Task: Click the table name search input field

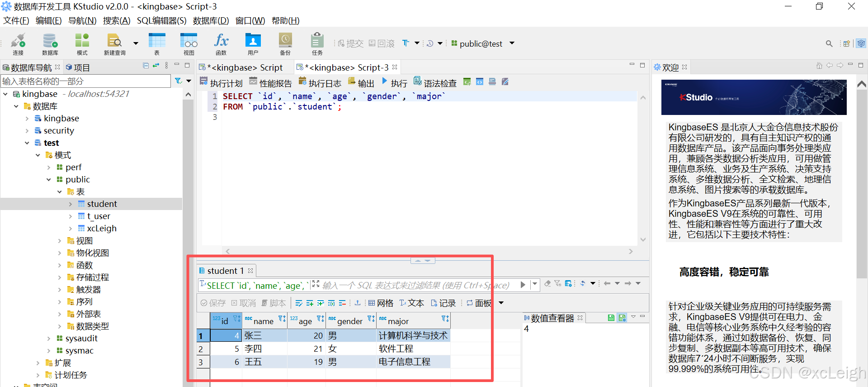Action: pos(86,81)
